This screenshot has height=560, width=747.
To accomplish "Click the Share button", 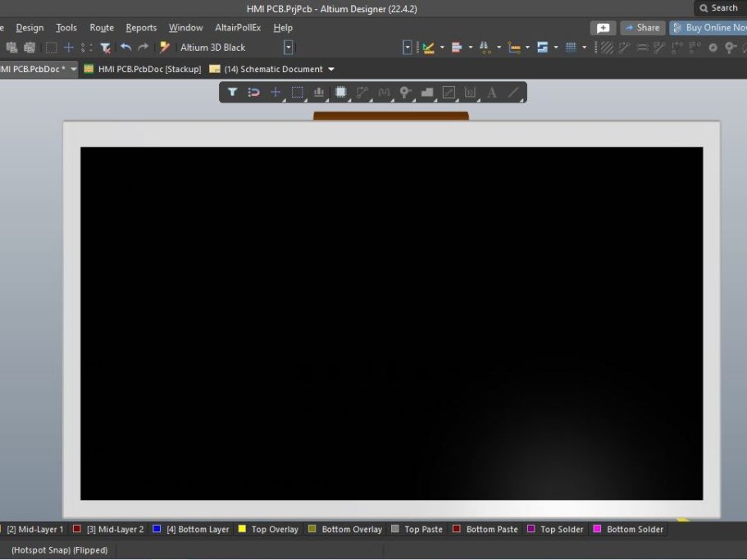I will [643, 28].
